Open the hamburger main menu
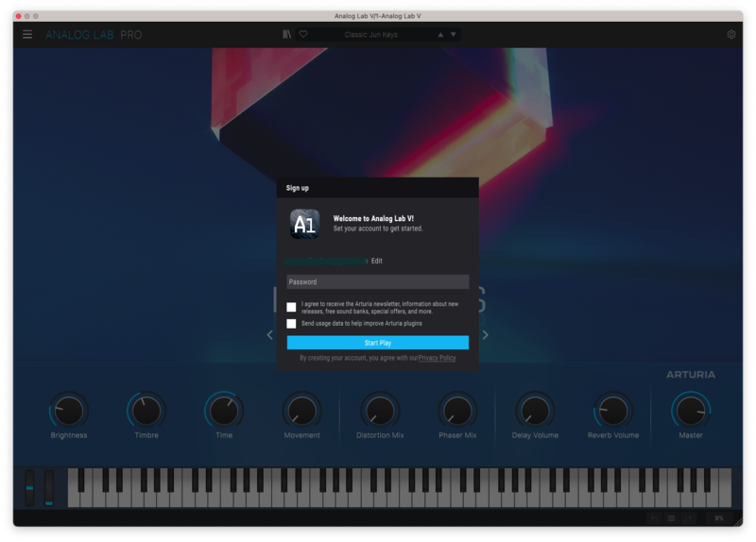 pyautogui.click(x=27, y=35)
